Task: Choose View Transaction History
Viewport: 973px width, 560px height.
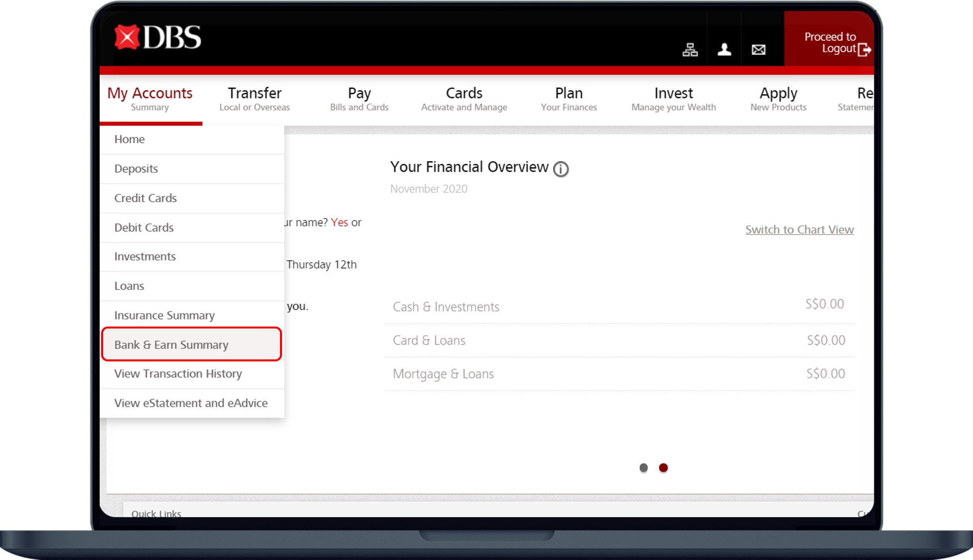Action: 178,373
